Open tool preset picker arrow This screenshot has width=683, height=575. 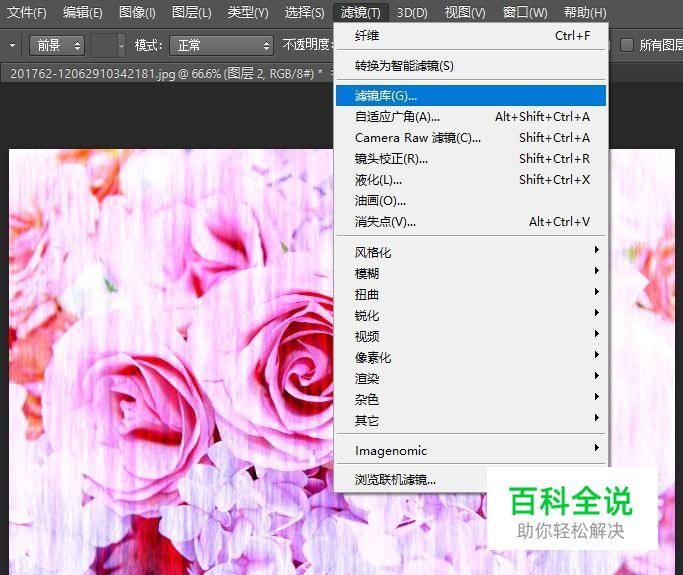coord(12,45)
